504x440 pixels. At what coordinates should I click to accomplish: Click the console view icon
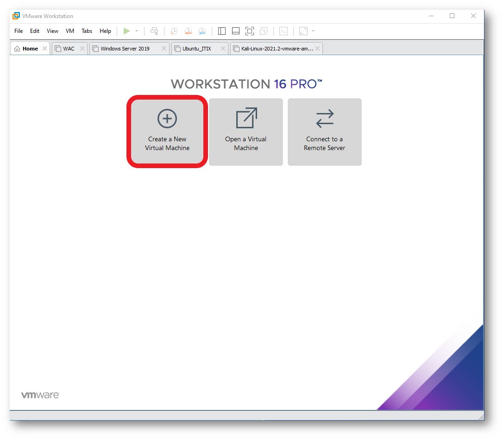283,31
